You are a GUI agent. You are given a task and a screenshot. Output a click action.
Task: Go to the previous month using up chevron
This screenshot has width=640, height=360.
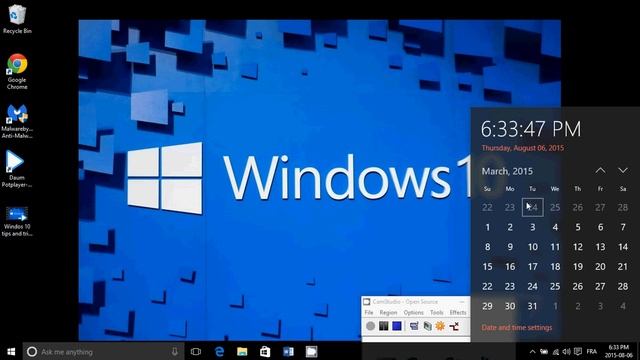(x=600, y=170)
